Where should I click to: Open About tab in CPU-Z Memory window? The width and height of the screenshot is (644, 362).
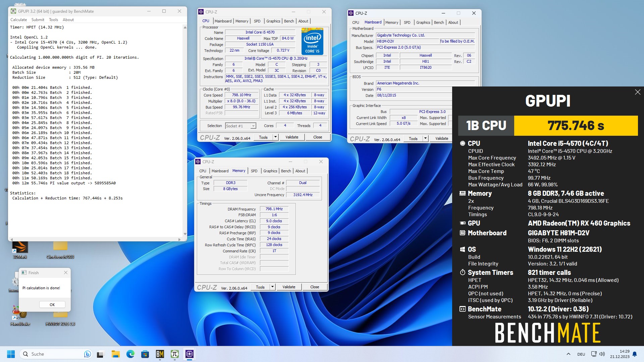click(300, 171)
